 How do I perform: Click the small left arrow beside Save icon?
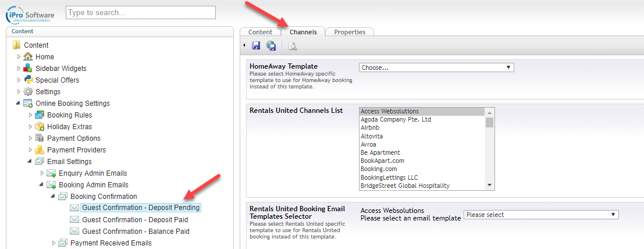click(x=245, y=45)
